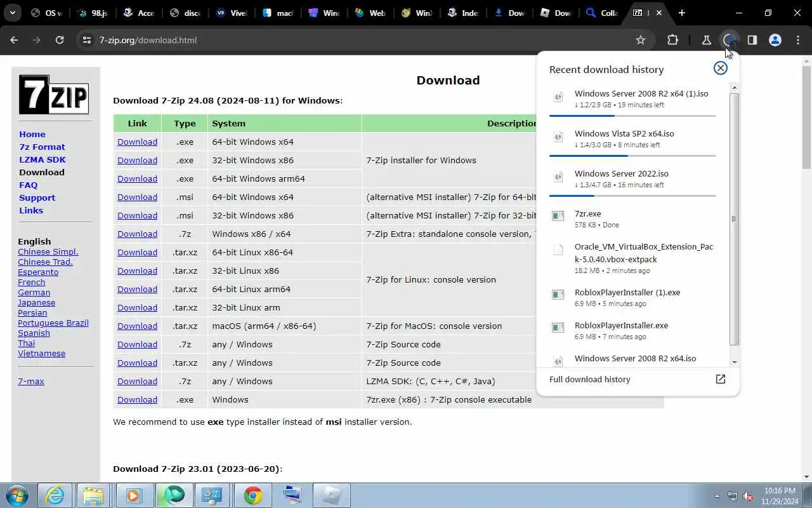
Task: Open Chrome Labs flask icon
Action: (706, 40)
